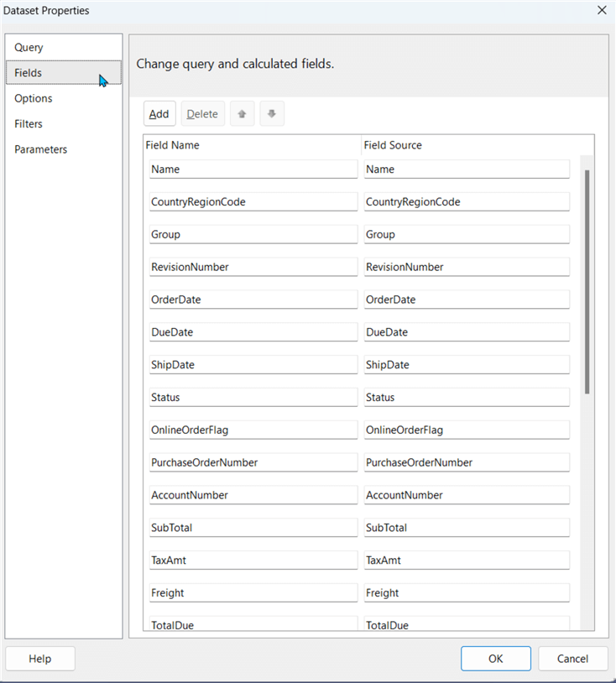Open the Filters page
This screenshot has height=683, width=616.
[29, 124]
